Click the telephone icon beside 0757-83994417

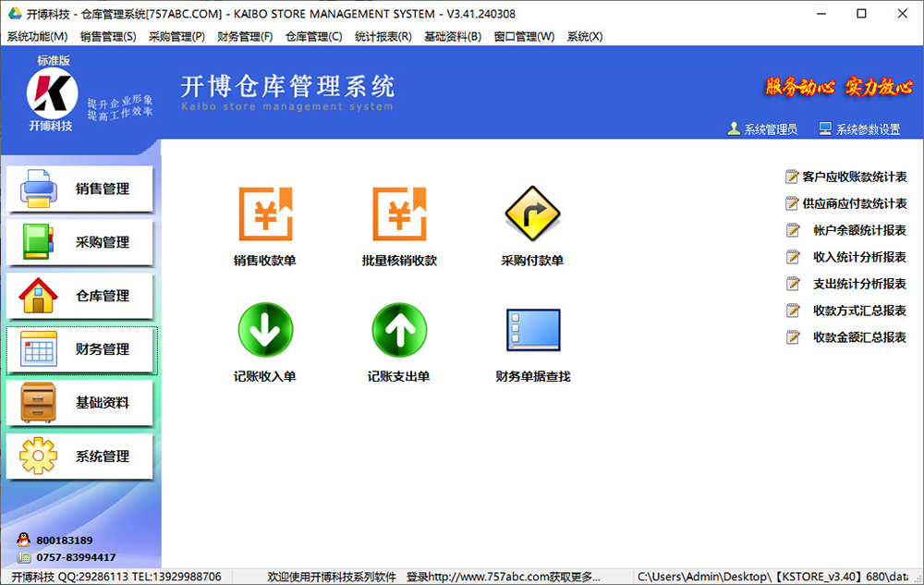(x=24, y=556)
